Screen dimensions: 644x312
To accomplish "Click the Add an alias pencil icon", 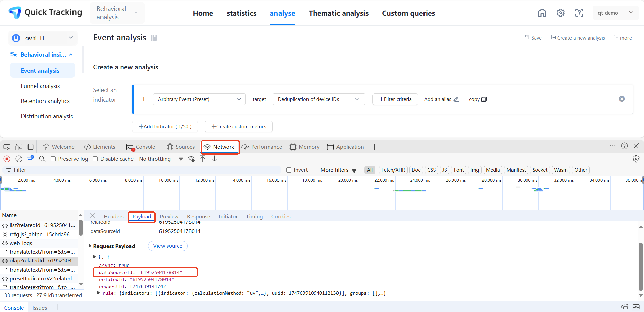I will [x=456, y=99].
